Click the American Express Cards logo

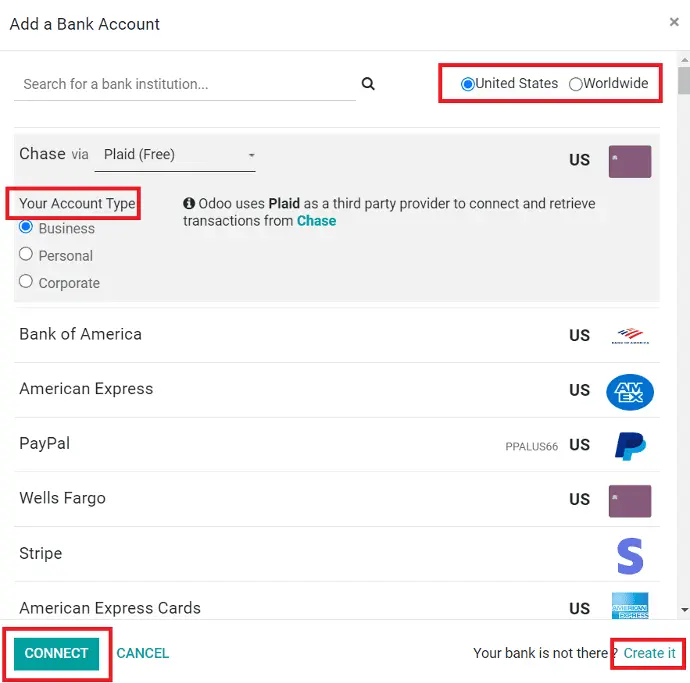(x=630, y=606)
